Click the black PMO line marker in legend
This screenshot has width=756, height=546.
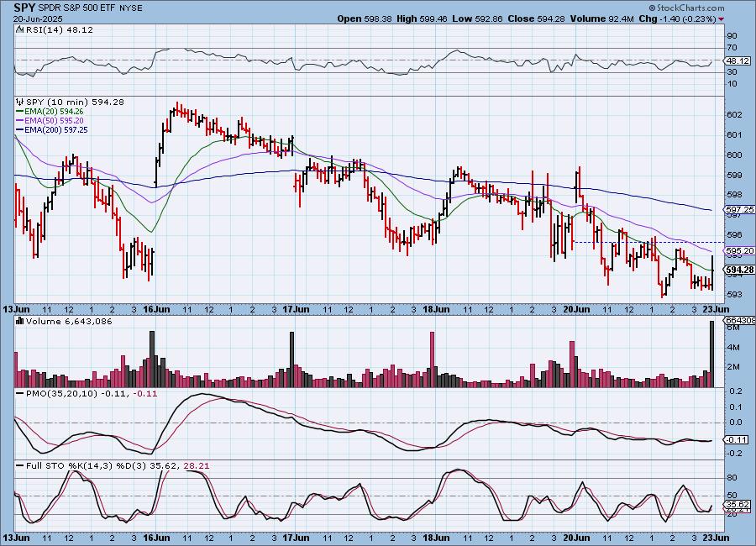[x=20, y=394]
